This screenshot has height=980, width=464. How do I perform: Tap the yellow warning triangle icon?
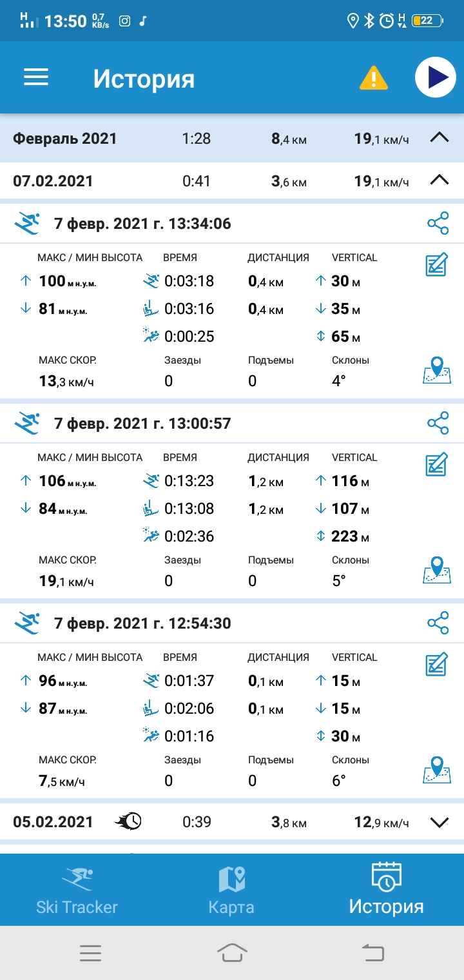coord(373,79)
